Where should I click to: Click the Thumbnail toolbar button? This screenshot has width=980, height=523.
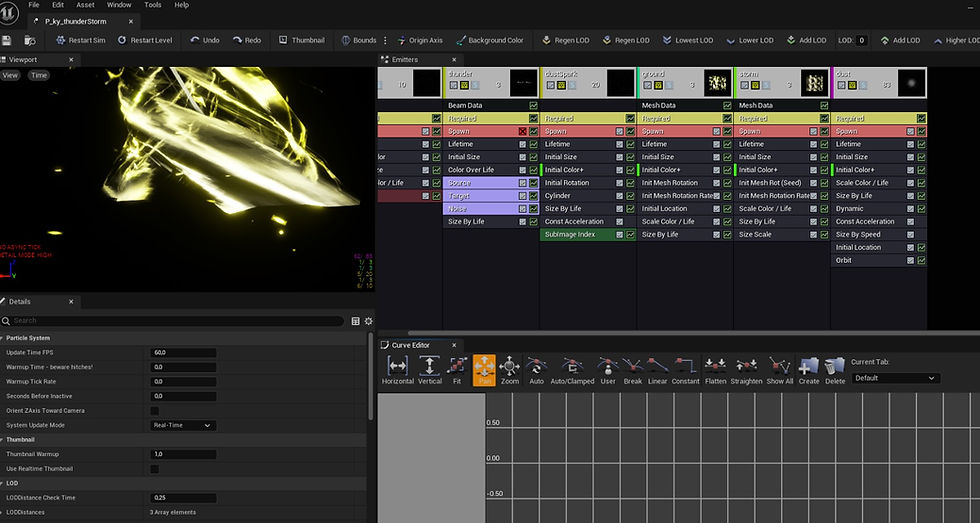coord(301,40)
